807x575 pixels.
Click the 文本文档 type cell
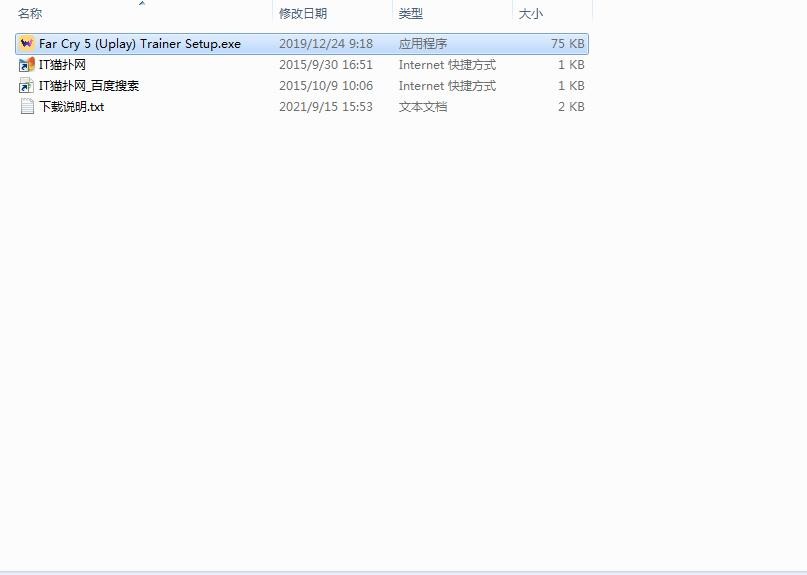pyautogui.click(x=423, y=107)
